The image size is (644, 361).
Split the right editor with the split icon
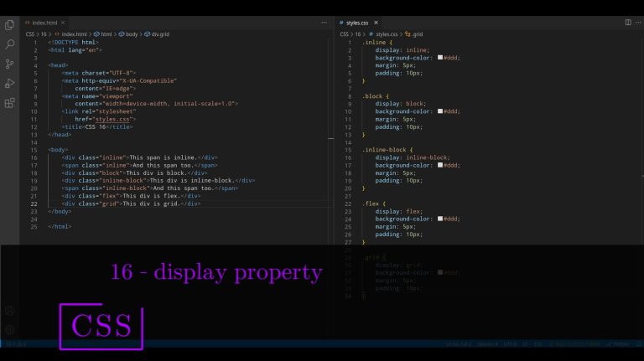(x=628, y=22)
